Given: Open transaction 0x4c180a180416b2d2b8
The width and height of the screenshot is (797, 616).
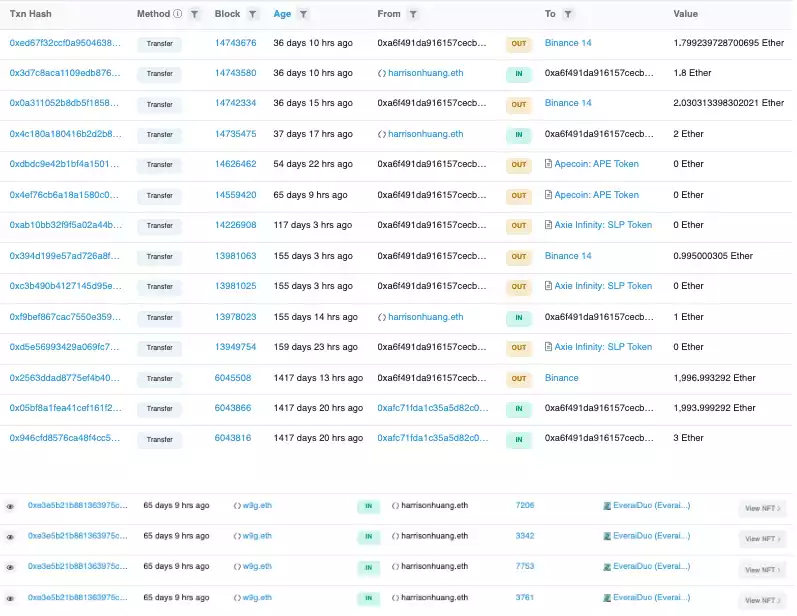Looking at the screenshot, I should pyautogui.click(x=66, y=134).
